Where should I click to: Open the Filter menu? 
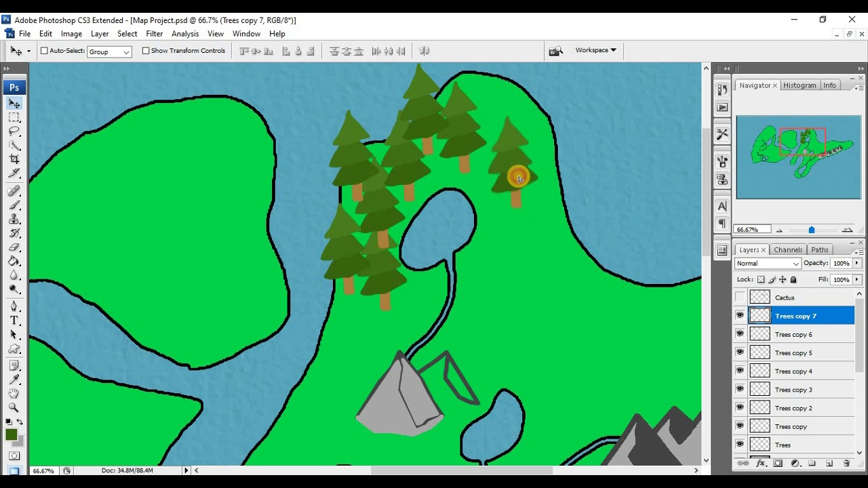point(154,33)
